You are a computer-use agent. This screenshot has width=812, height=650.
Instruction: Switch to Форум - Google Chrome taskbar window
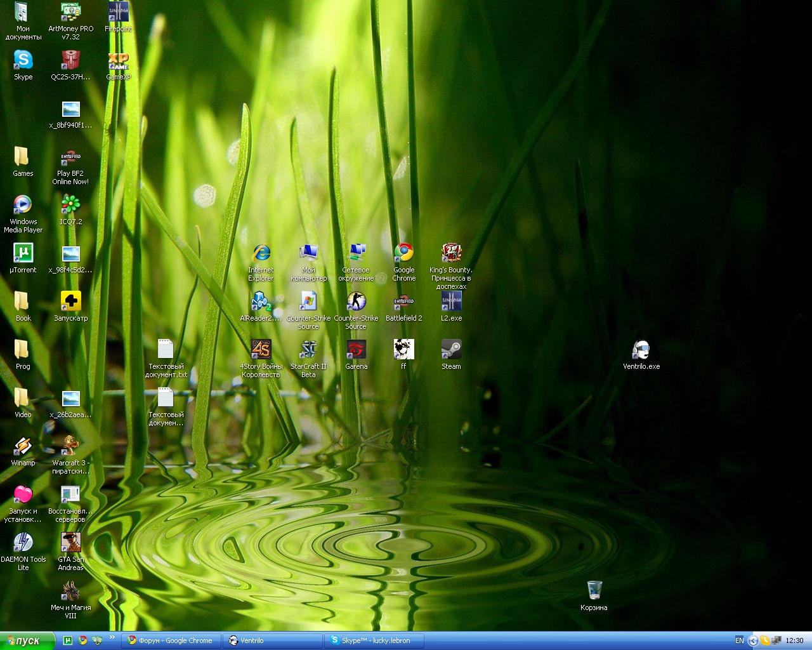[171, 640]
